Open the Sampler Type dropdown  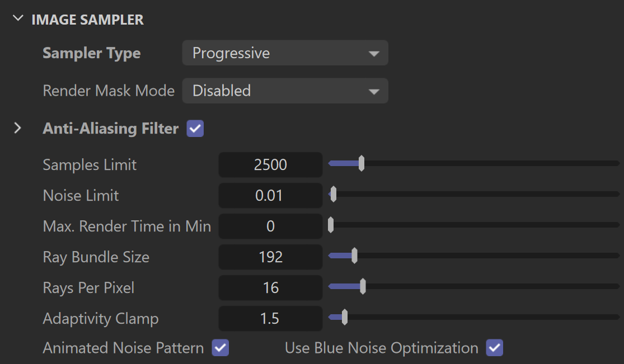tap(285, 53)
